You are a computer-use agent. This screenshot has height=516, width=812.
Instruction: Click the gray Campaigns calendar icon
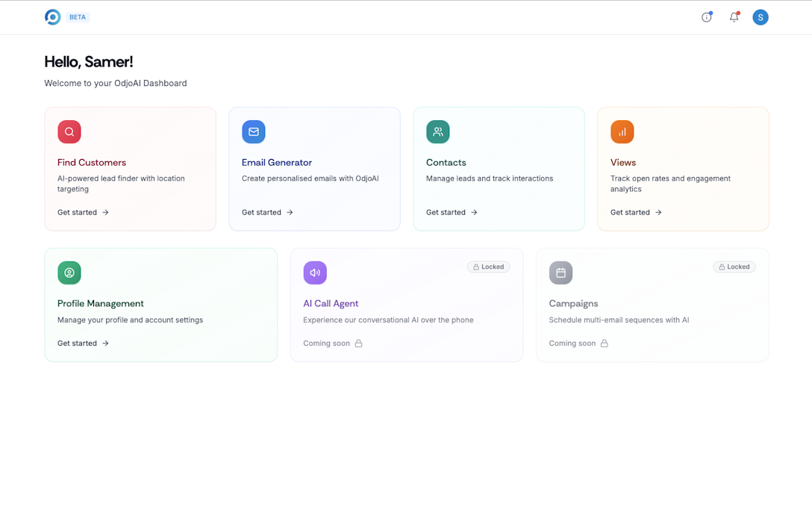(x=560, y=273)
